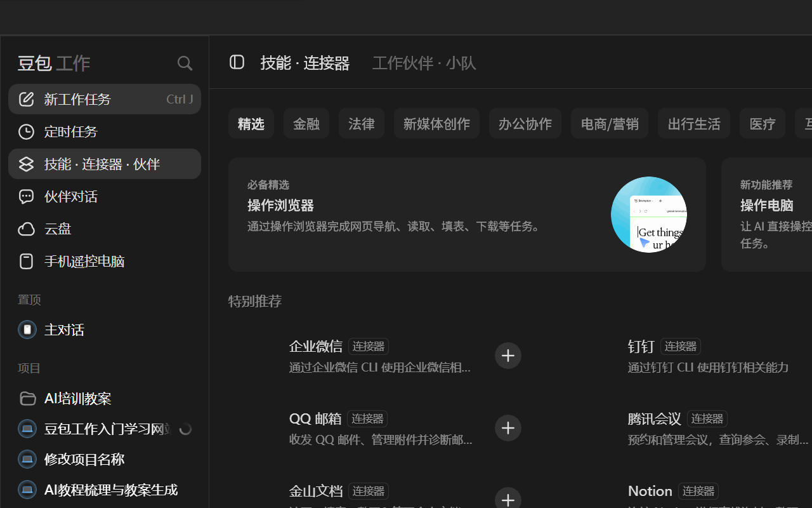Click the 特别推荐 section heading
Screen dimensions: 812x508
255,301
